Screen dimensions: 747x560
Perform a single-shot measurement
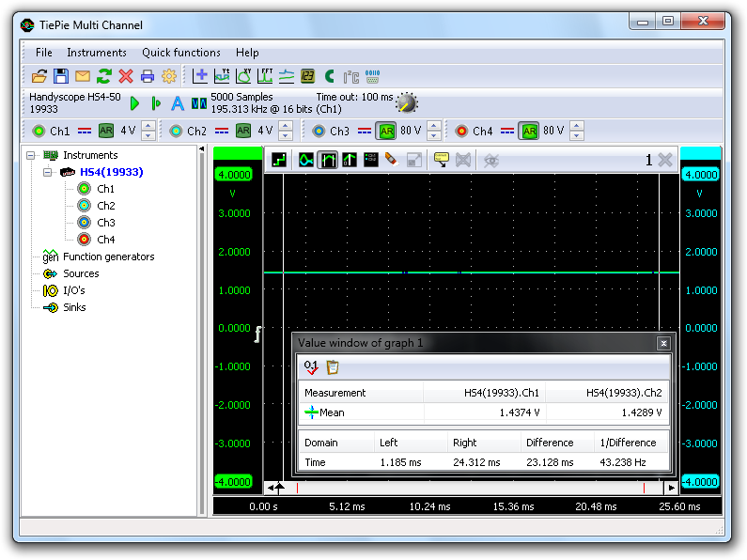coord(156,102)
